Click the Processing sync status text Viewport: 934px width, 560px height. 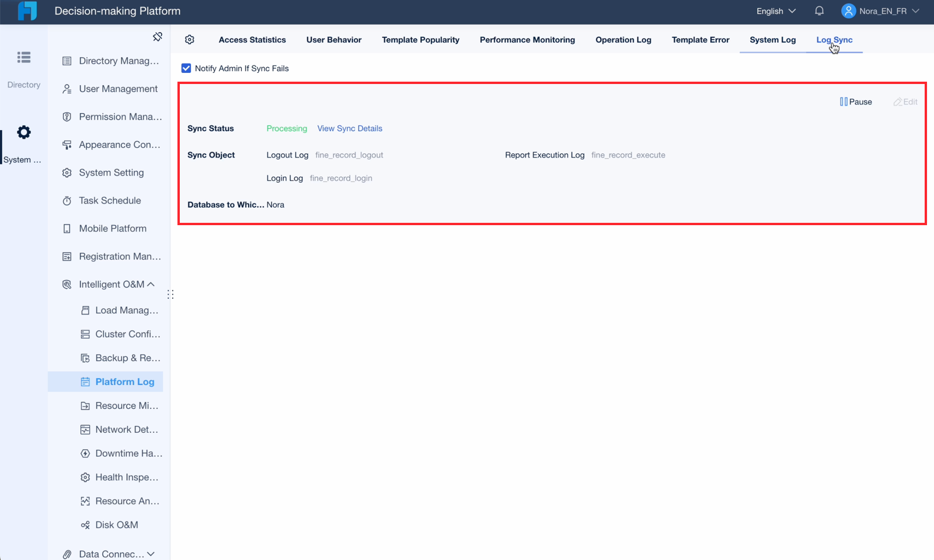287,128
